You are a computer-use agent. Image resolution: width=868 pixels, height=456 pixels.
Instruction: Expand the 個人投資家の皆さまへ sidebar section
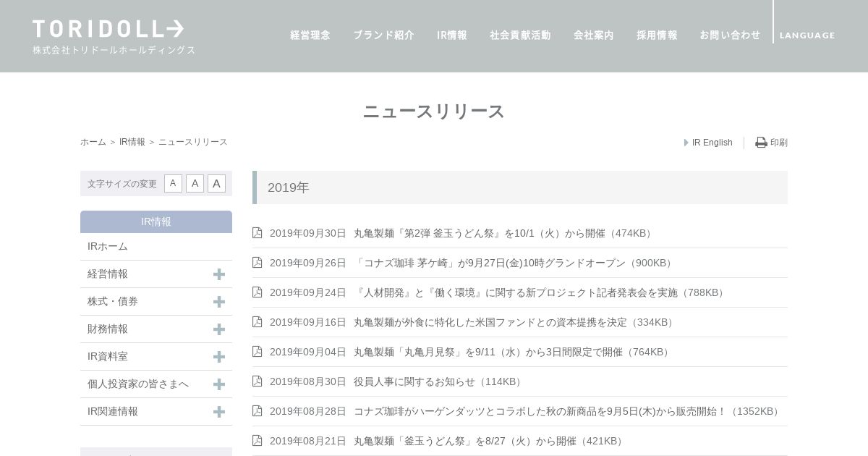click(219, 384)
